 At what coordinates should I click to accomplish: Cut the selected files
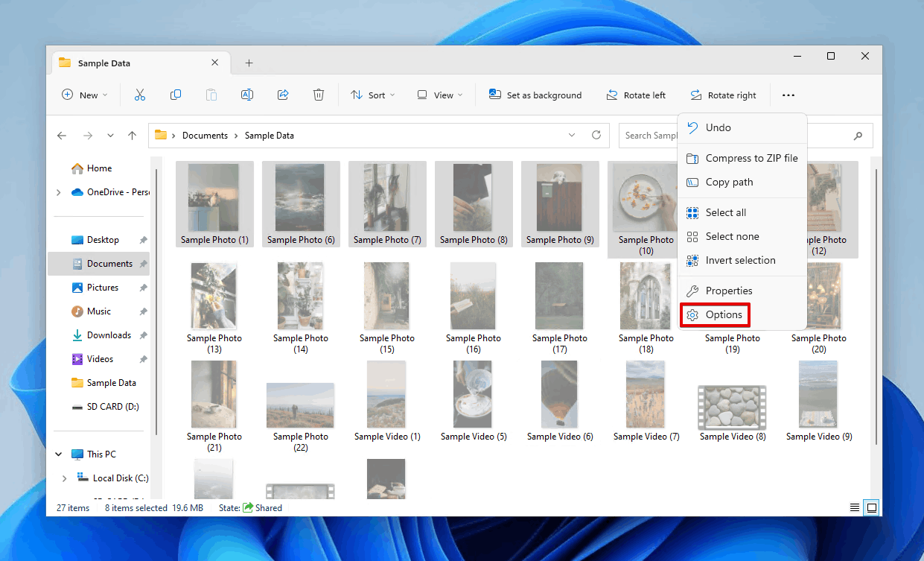139,95
